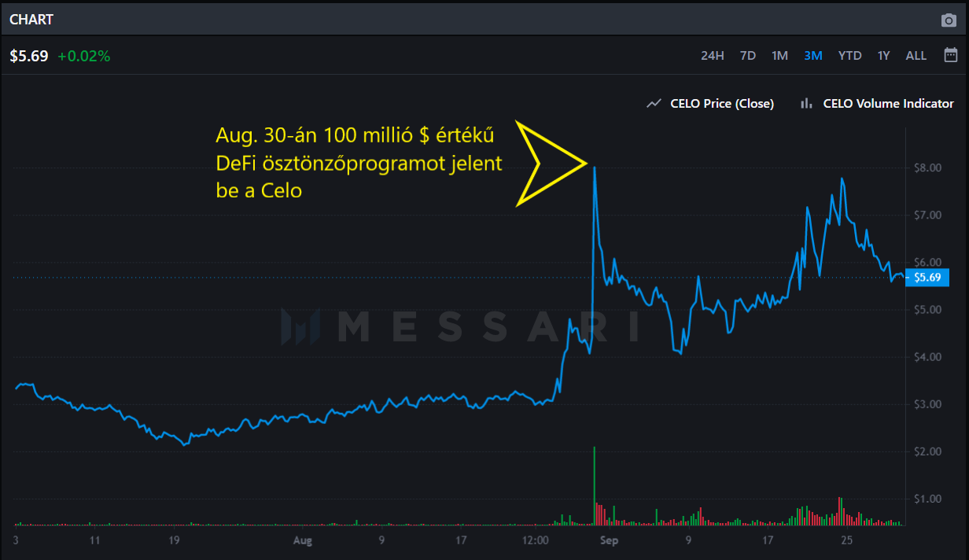Click the $6.00 price axis label

coord(928,262)
